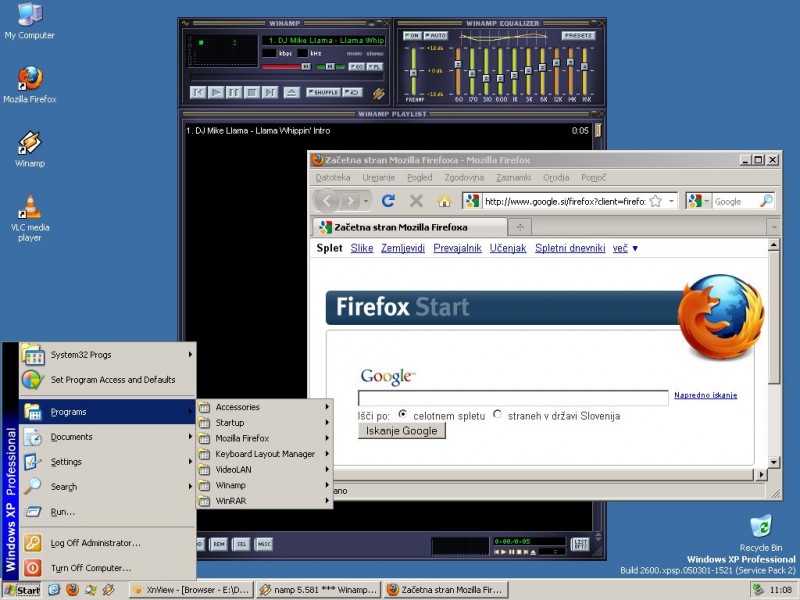Click the playlist SEL button
Viewport: 800px width, 600px height.
241,544
